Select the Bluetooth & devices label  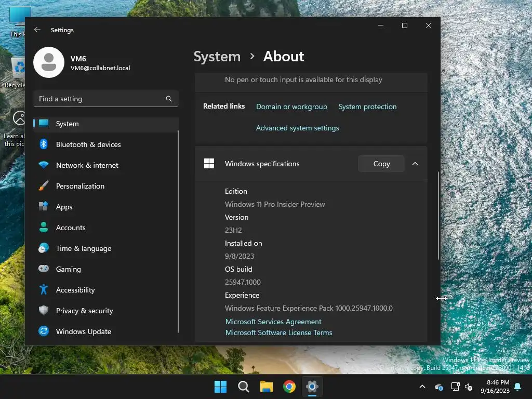coord(88,144)
